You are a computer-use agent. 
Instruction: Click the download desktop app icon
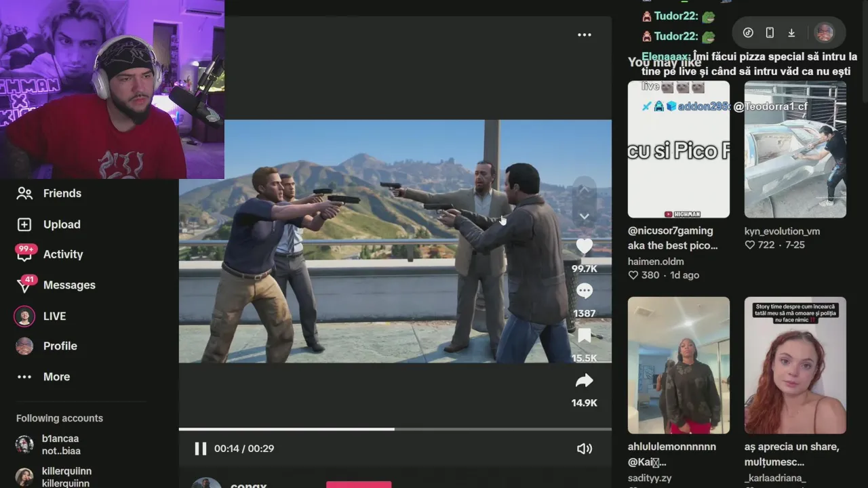(791, 33)
